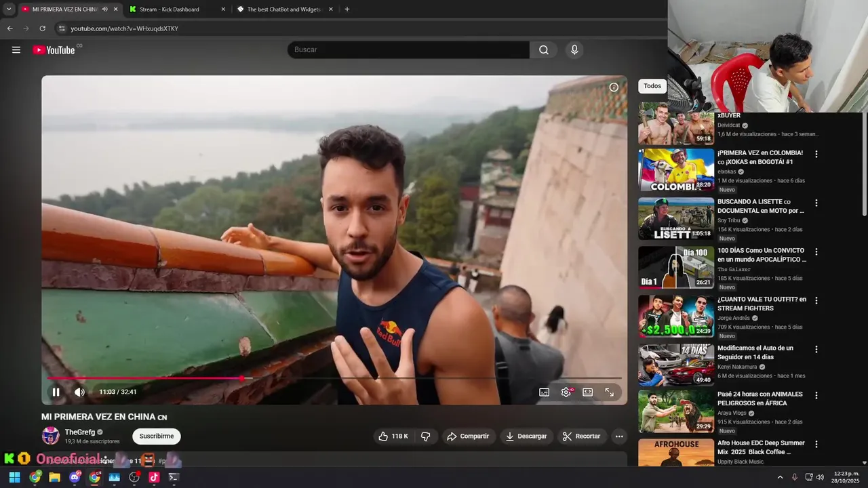This screenshot has width=868, height=488.
Task: Open Pasé 24 horas con ANIMALES PELIGROSOS title
Action: (760, 399)
